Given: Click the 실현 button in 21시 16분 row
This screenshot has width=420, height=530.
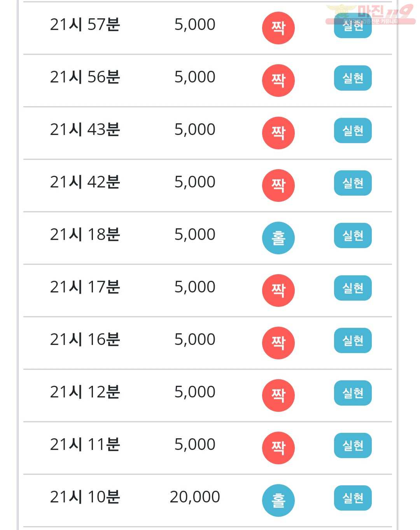Looking at the screenshot, I should [353, 341].
